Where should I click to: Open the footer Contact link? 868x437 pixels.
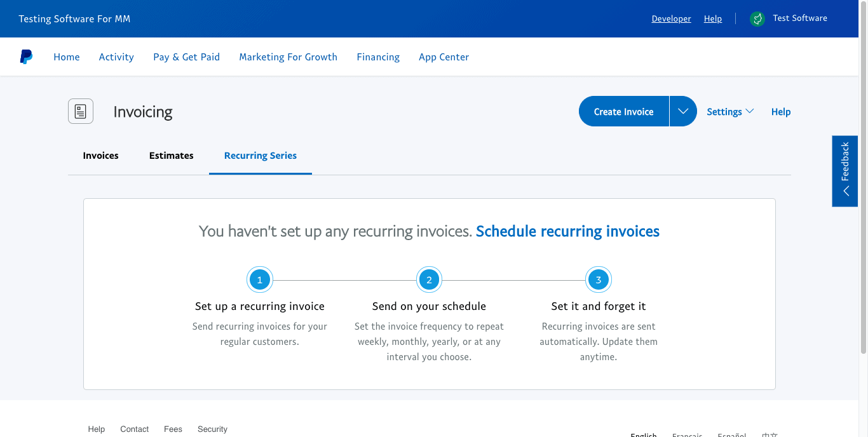click(x=135, y=429)
